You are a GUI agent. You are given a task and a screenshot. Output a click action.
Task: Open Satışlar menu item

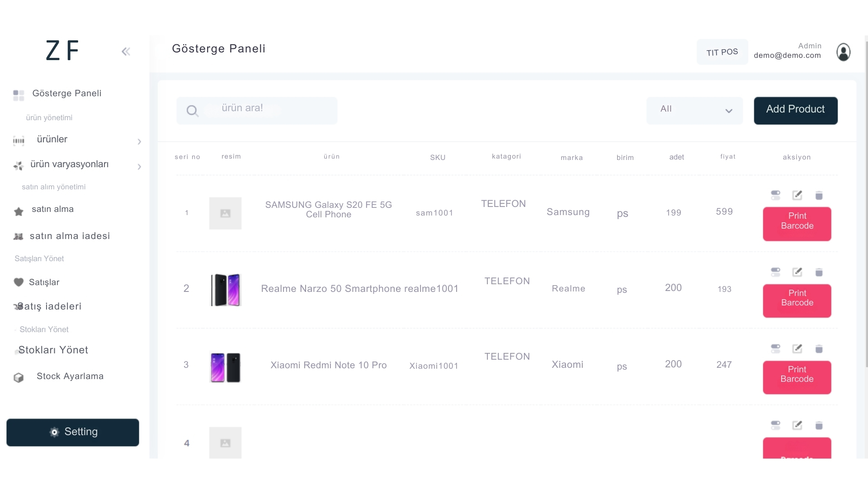pyautogui.click(x=44, y=282)
